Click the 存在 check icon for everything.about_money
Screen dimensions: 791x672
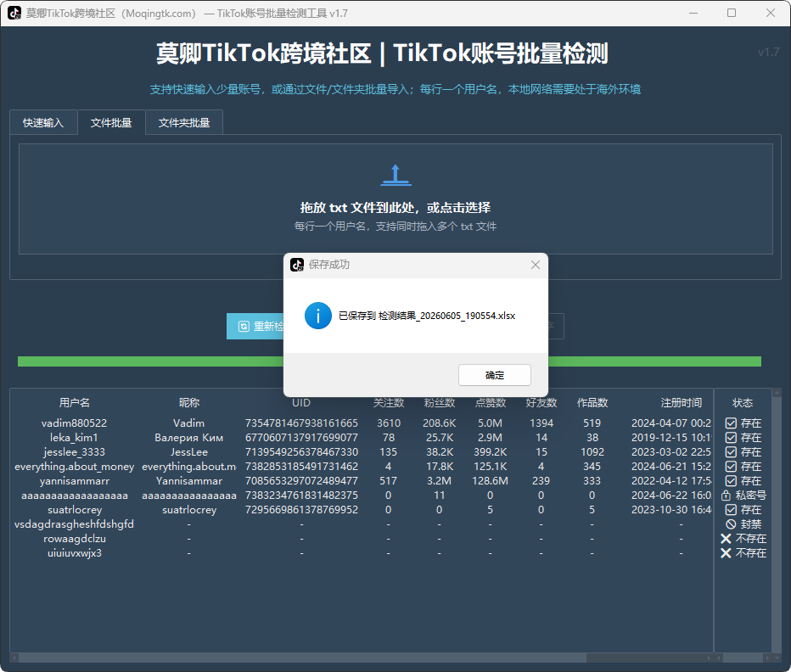tap(731, 466)
